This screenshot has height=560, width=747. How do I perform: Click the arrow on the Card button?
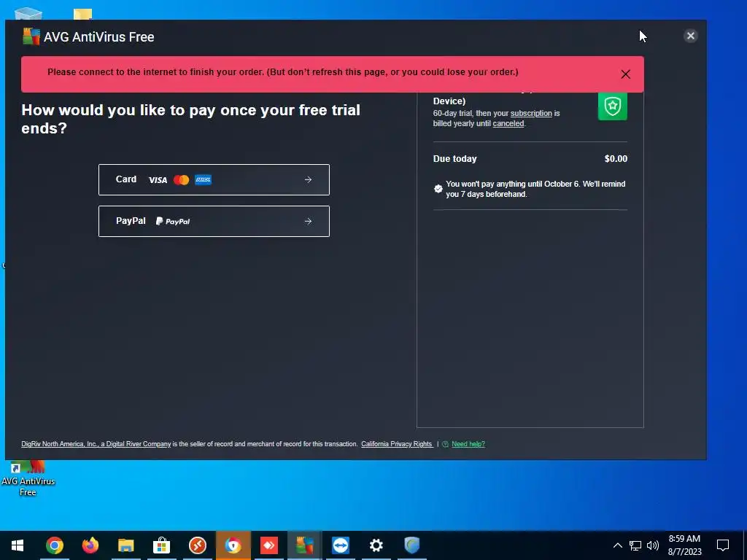(x=309, y=179)
